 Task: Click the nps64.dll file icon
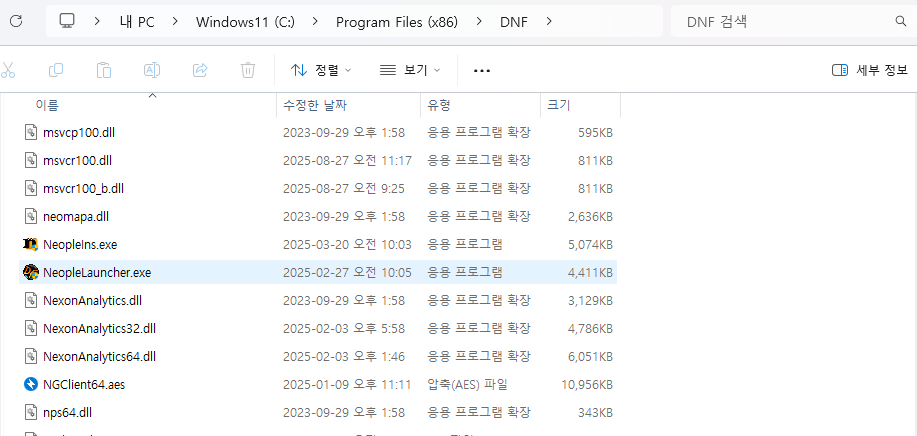click(x=30, y=413)
